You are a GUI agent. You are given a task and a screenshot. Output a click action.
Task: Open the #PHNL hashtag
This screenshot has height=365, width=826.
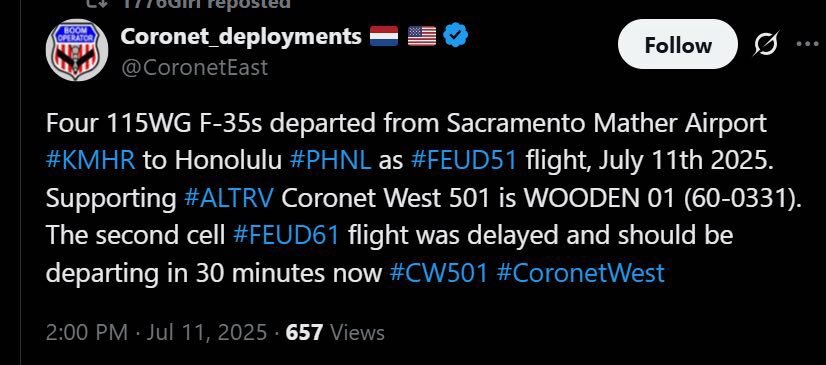point(330,160)
